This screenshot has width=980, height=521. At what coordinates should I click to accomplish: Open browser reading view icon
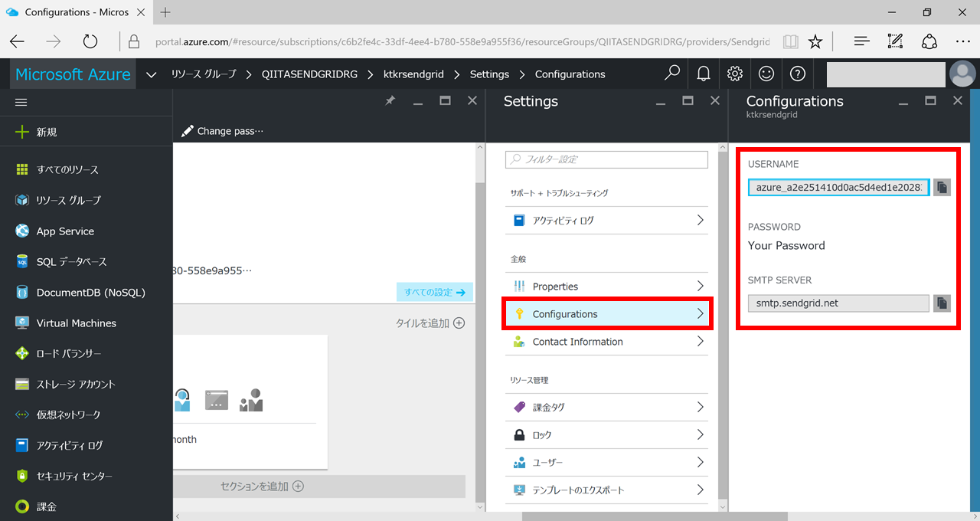pyautogui.click(x=790, y=41)
